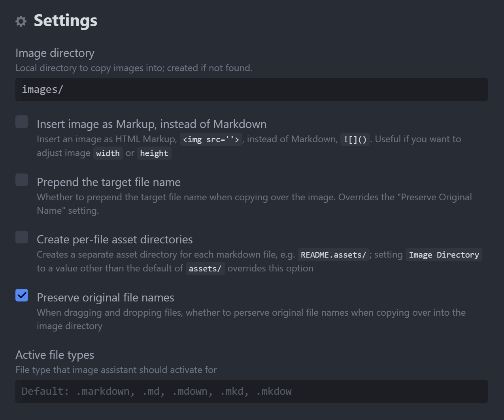
Task: Click the Default file extensions placeholder text
Action: pyautogui.click(x=156, y=391)
